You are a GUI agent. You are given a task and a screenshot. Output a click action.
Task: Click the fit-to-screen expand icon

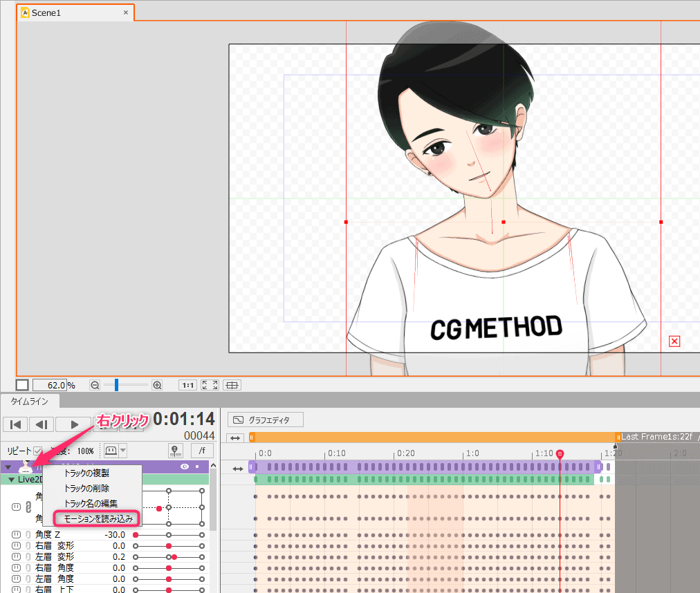click(210, 385)
